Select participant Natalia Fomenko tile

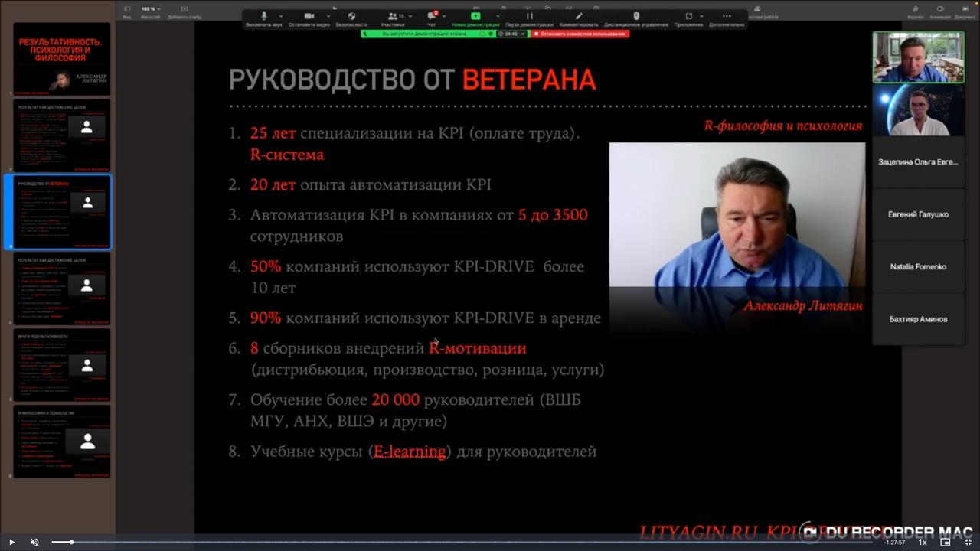pyautogui.click(x=918, y=267)
